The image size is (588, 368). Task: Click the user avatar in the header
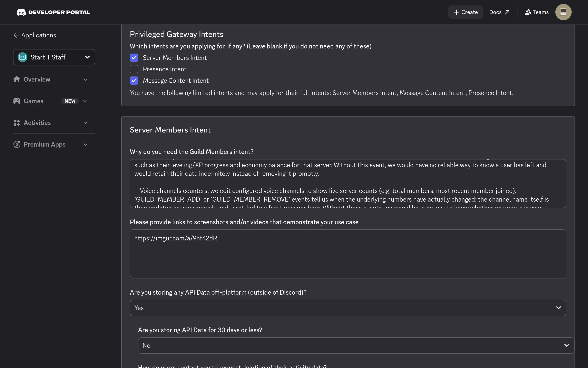click(563, 12)
